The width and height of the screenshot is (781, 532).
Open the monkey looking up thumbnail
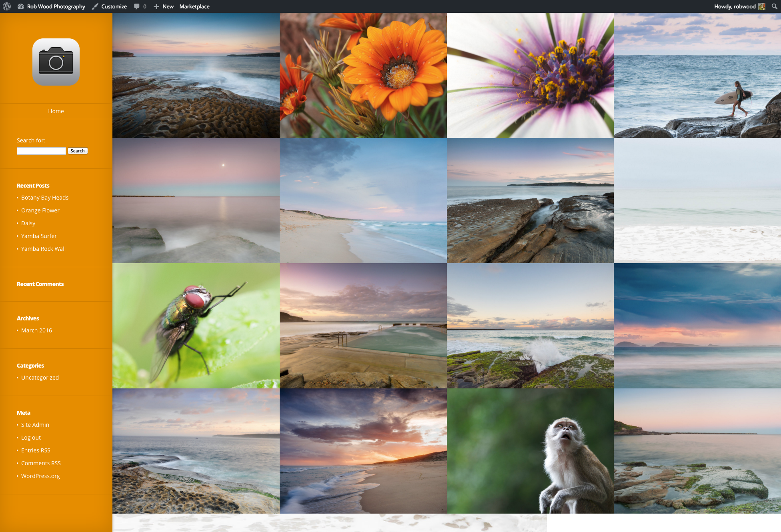coord(530,451)
